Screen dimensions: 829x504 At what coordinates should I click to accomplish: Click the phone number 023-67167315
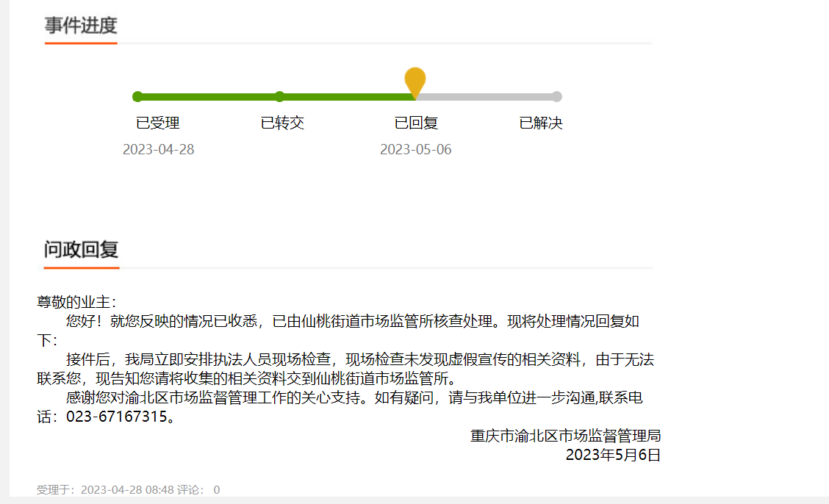click(117, 417)
